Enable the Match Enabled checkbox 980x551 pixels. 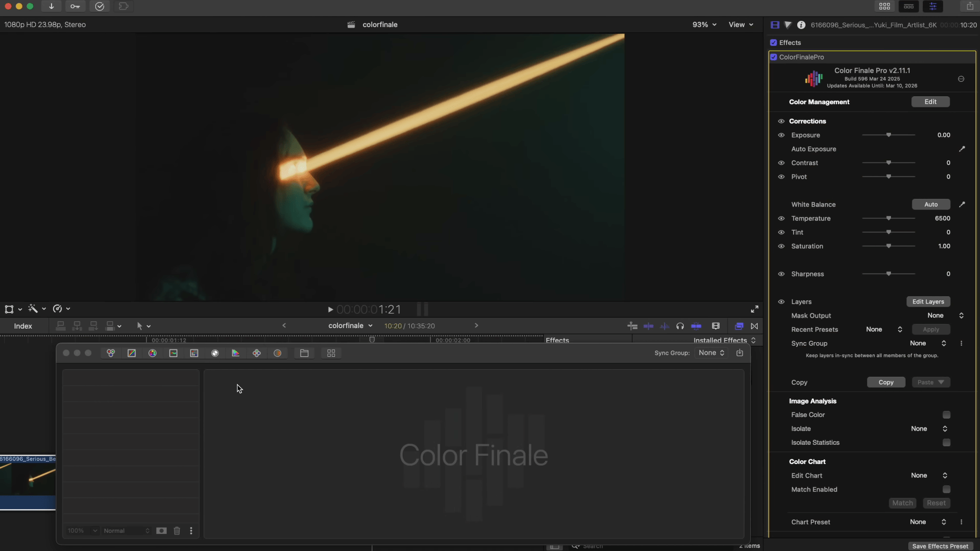946,490
